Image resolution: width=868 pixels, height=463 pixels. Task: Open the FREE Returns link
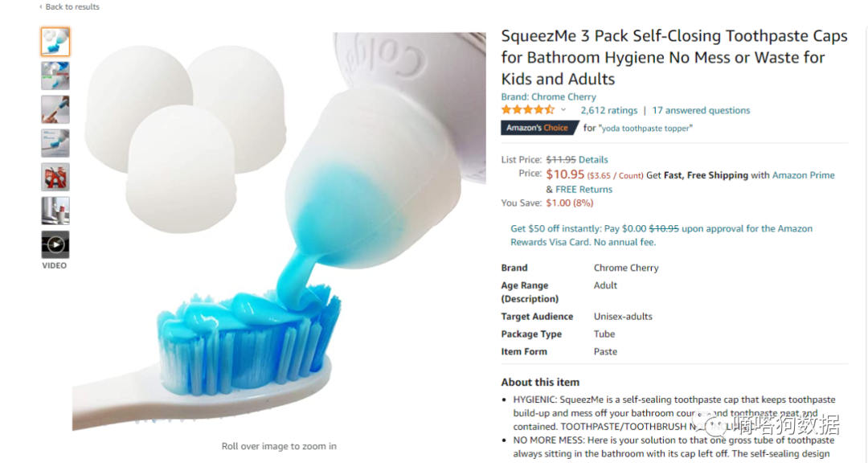click(583, 190)
